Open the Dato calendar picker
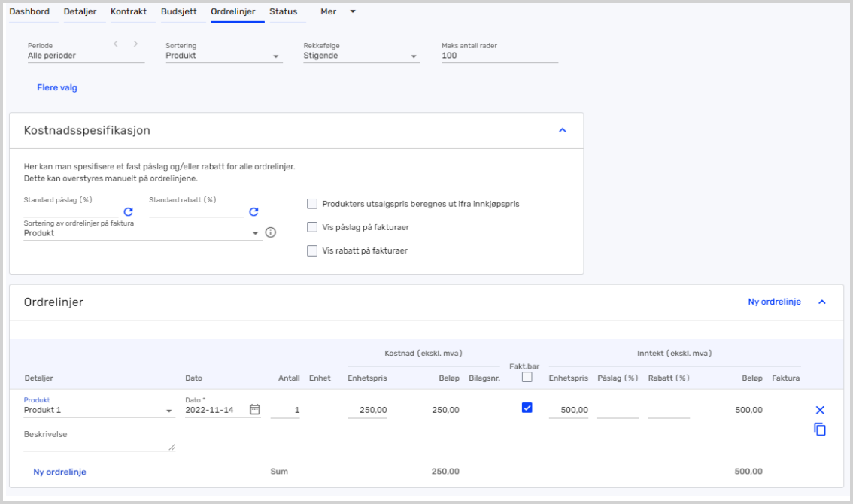The height and width of the screenshot is (504, 853). point(254,409)
